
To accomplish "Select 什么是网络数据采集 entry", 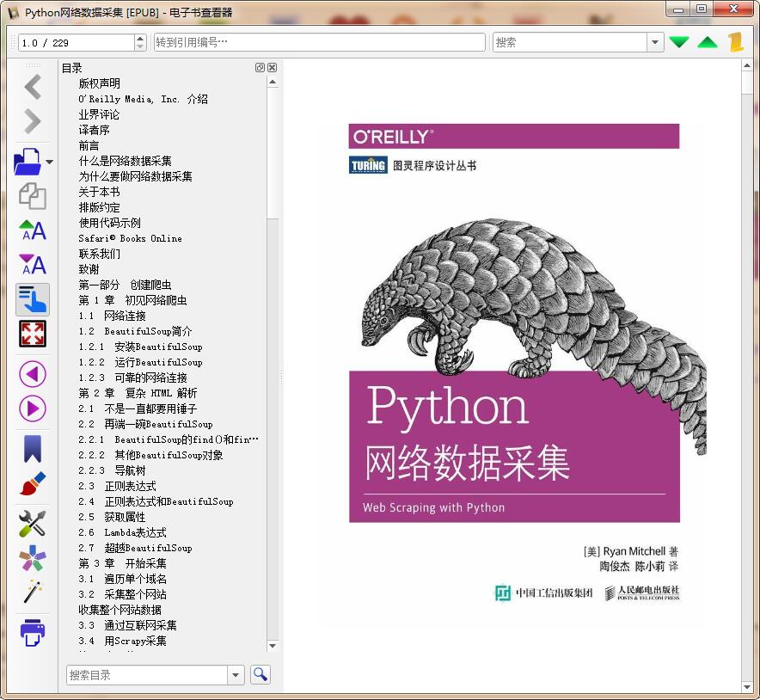I will (125, 161).
